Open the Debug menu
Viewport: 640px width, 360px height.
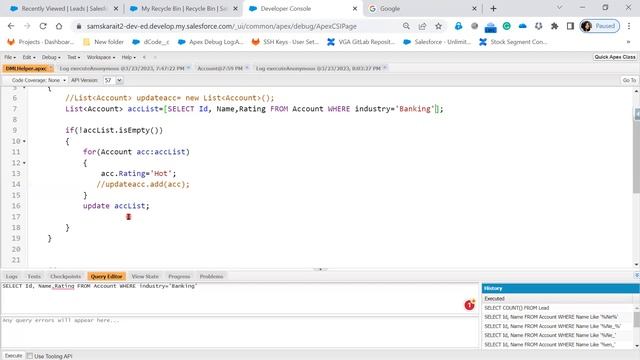coord(51,57)
